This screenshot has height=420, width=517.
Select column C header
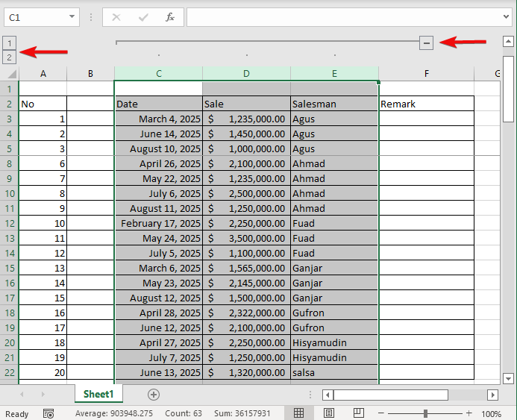[159, 74]
